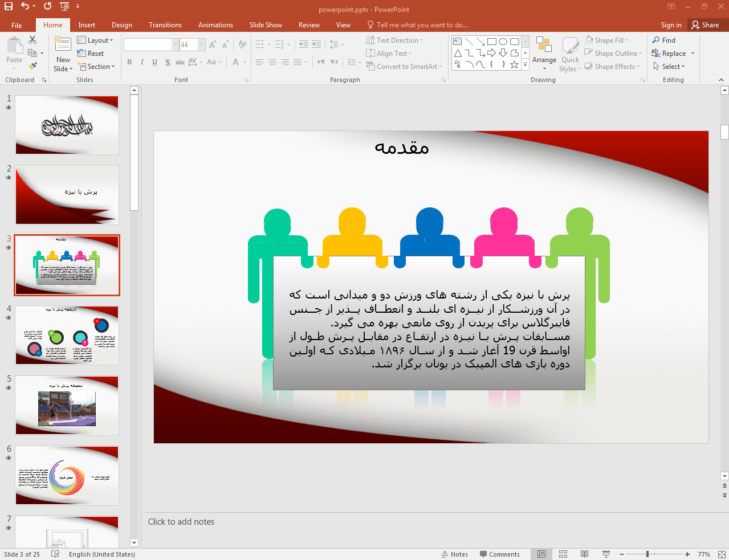
Task: Click the Save icon in quick access toolbar
Action: (9, 6)
